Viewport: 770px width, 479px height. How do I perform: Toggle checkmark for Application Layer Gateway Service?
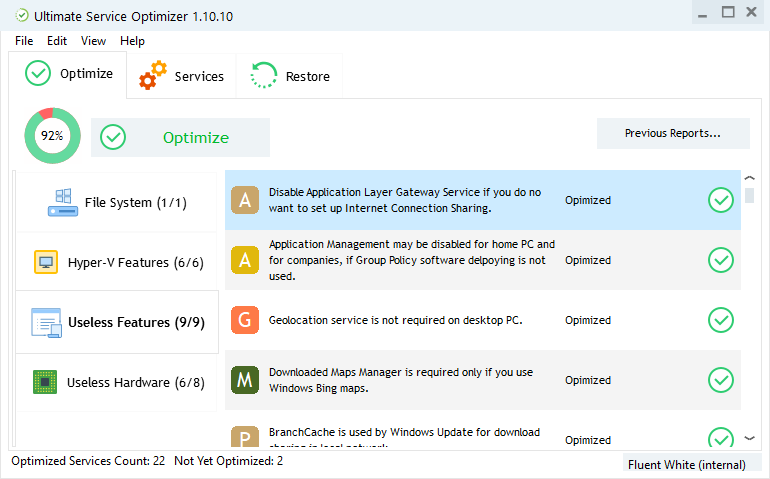tap(720, 200)
